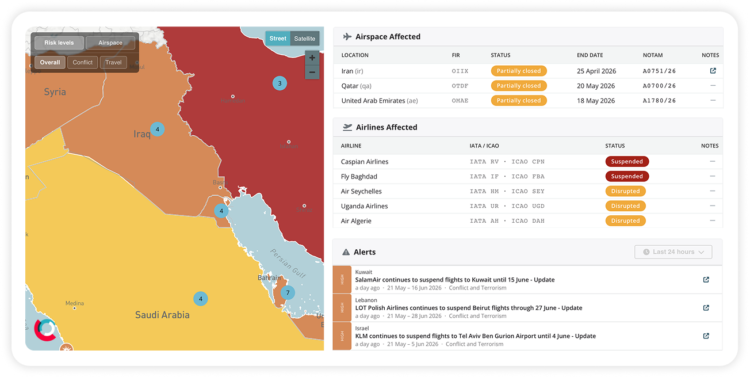
Task: Click the Fly Baghdad airline name
Action: 359,177
